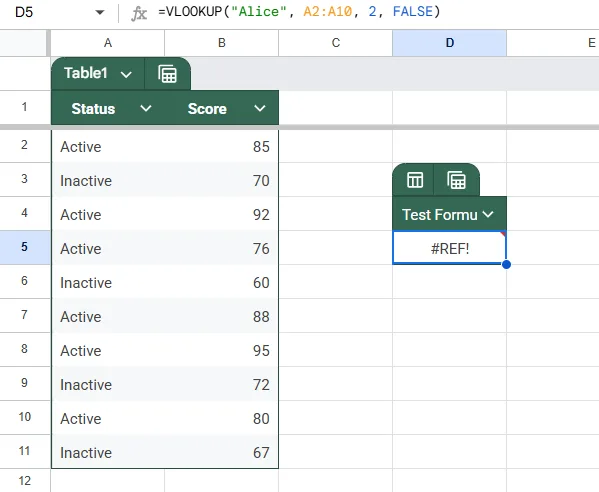
Task: Open the Score column dropdown
Action: pos(260,108)
